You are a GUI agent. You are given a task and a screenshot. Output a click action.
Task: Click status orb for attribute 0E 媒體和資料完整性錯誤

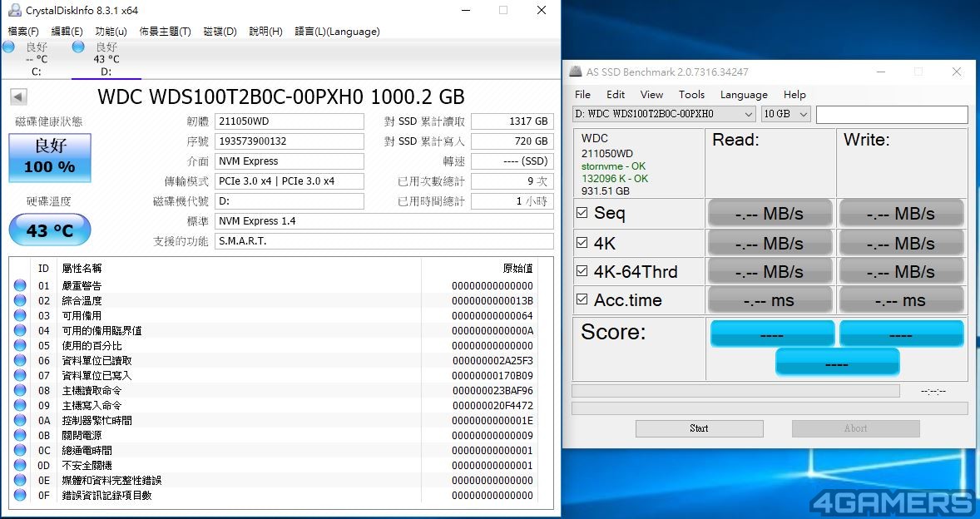pos(20,480)
